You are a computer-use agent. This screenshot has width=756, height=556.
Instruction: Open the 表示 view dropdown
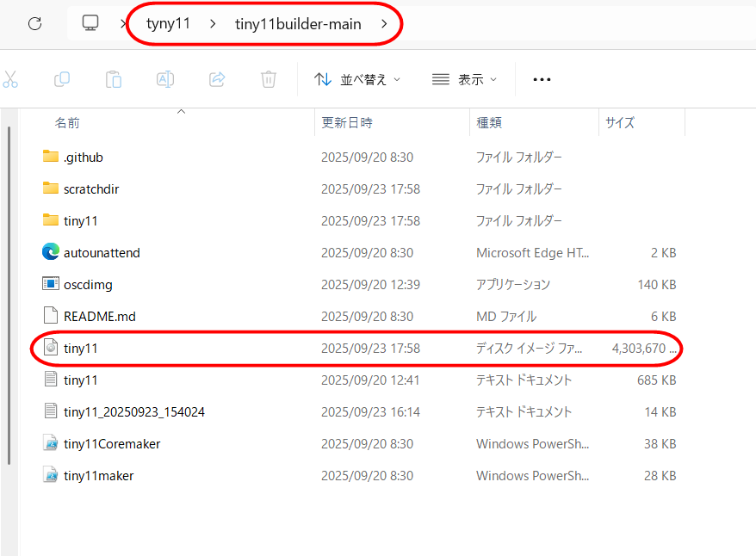coord(465,79)
